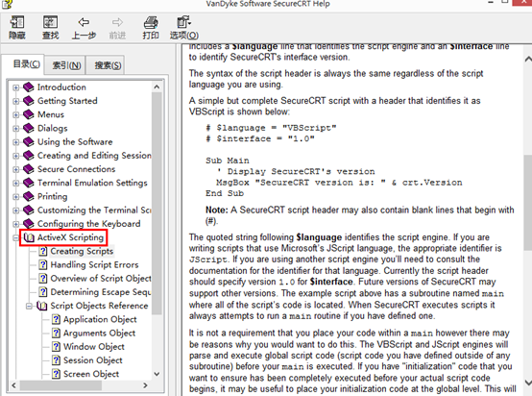The image size is (532, 396).
Task: Click the Introduction book icon
Action: 29,87
